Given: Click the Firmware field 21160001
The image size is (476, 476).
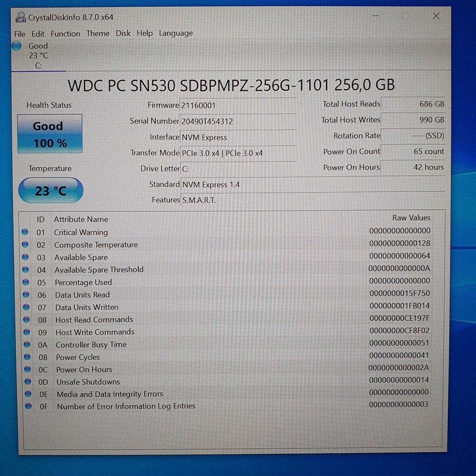Looking at the screenshot, I should click(x=238, y=105).
